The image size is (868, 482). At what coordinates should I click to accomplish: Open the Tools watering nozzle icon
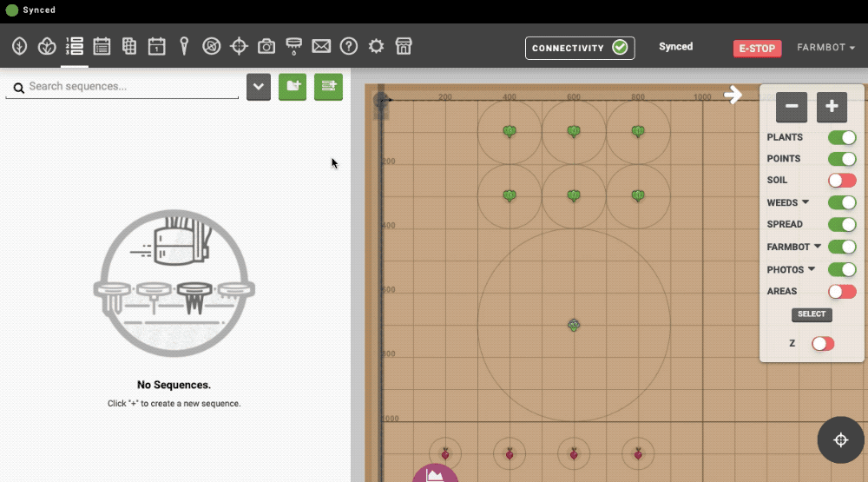click(x=293, y=47)
